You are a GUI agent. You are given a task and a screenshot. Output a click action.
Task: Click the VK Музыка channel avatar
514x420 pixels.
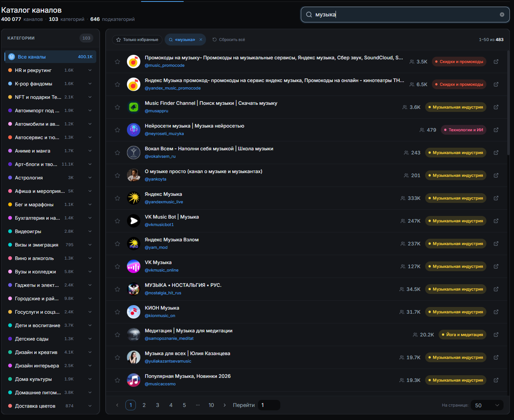(x=134, y=266)
